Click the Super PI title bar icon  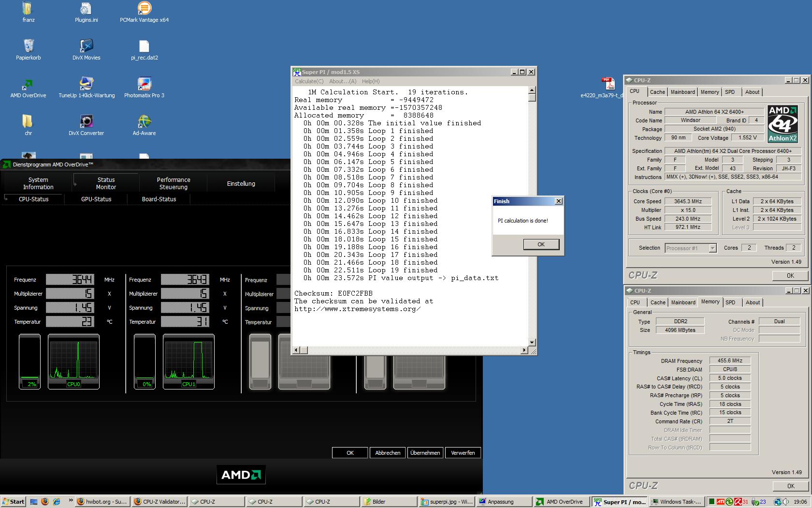click(297, 72)
